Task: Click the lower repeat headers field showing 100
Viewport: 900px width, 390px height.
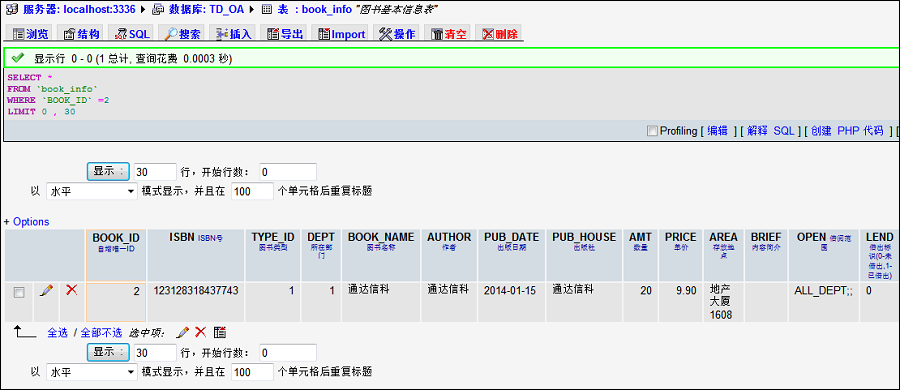Action: click(252, 372)
